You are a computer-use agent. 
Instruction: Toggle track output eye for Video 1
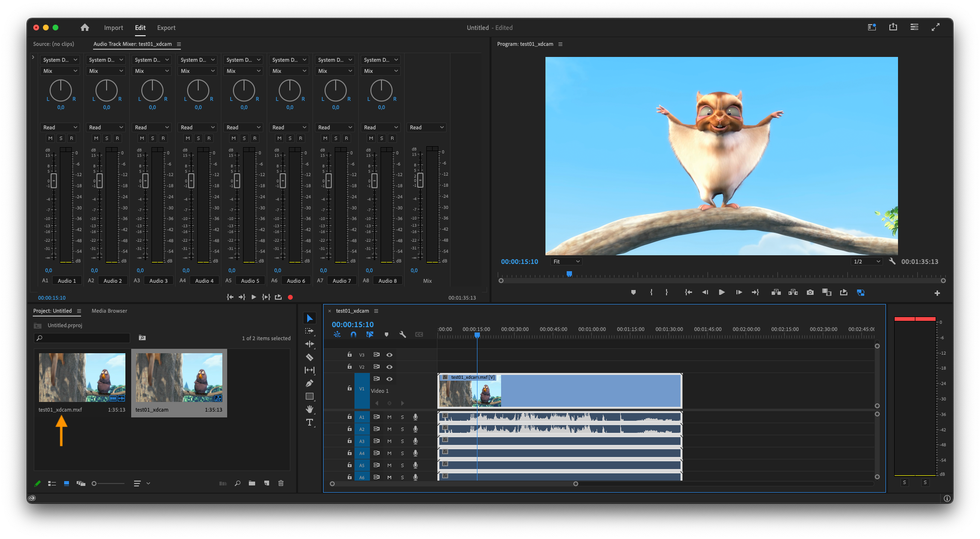pos(389,379)
